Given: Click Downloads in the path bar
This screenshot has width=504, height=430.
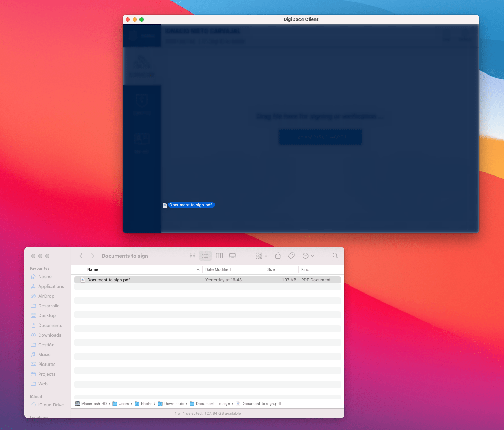Looking at the screenshot, I should [x=174, y=404].
